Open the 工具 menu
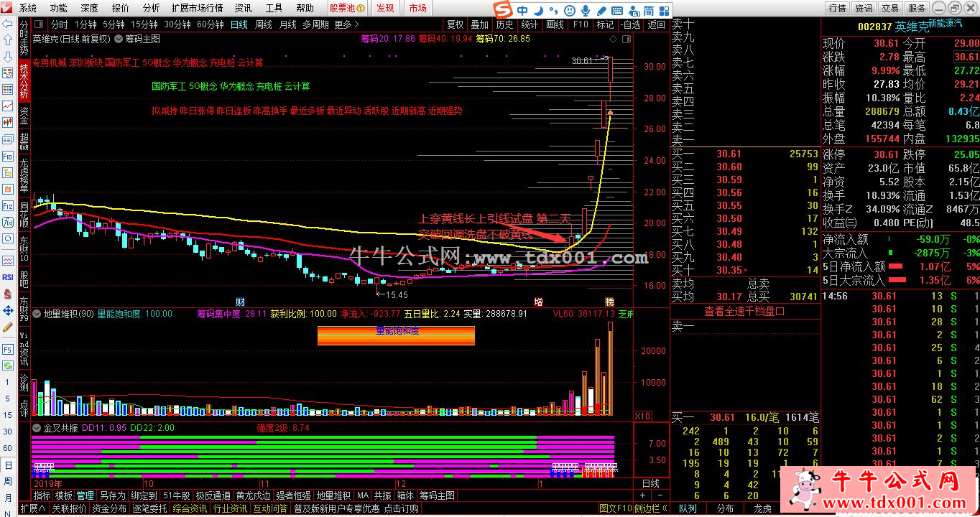This screenshot has width=980, height=517. click(x=274, y=8)
